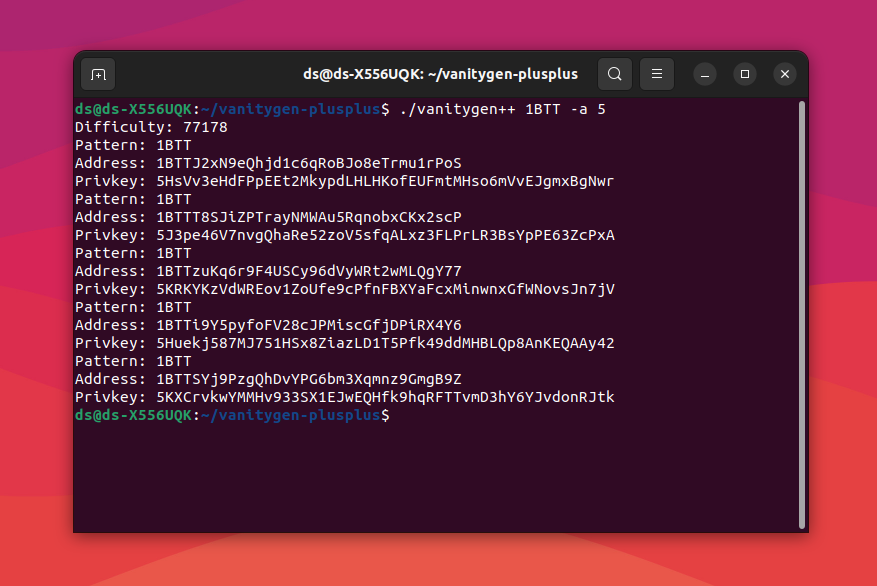Click the final empty shell prompt line

pyautogui.click(x=232, y=415)
